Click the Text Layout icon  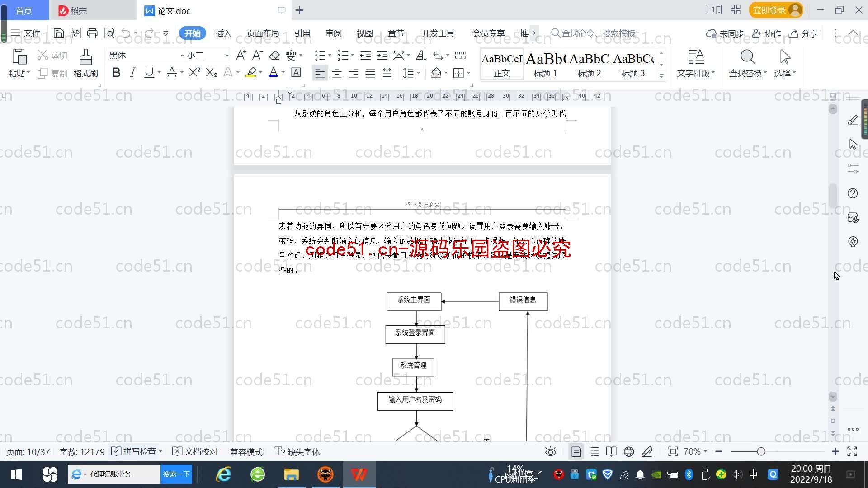pos(696,57)
